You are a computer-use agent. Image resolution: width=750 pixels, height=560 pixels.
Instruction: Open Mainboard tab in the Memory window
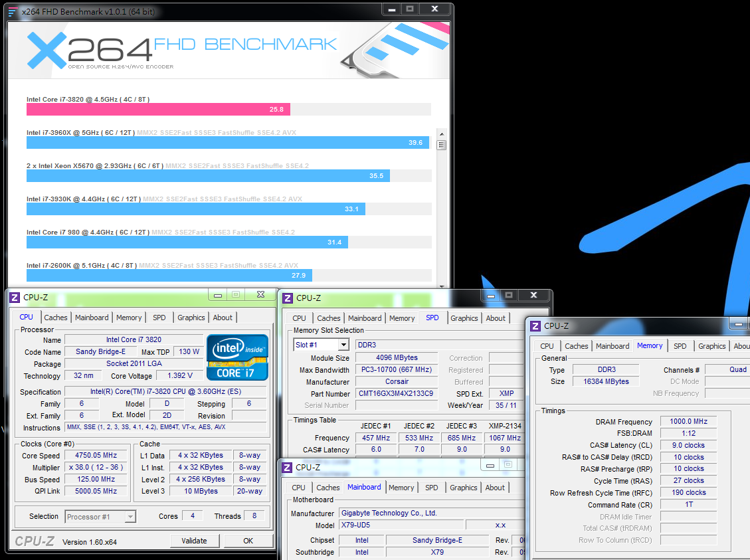click(612, 345)
